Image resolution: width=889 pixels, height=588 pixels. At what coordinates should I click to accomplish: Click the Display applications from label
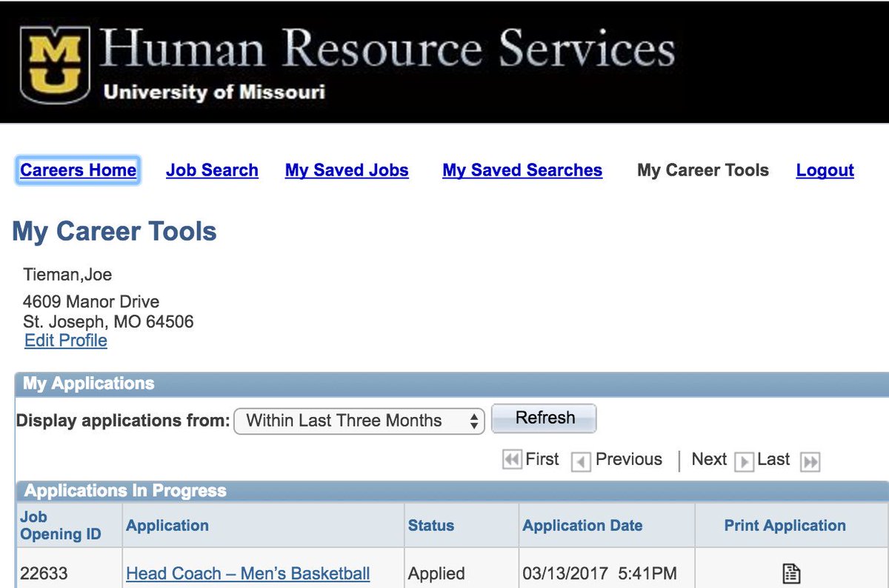tap(123, 421)
